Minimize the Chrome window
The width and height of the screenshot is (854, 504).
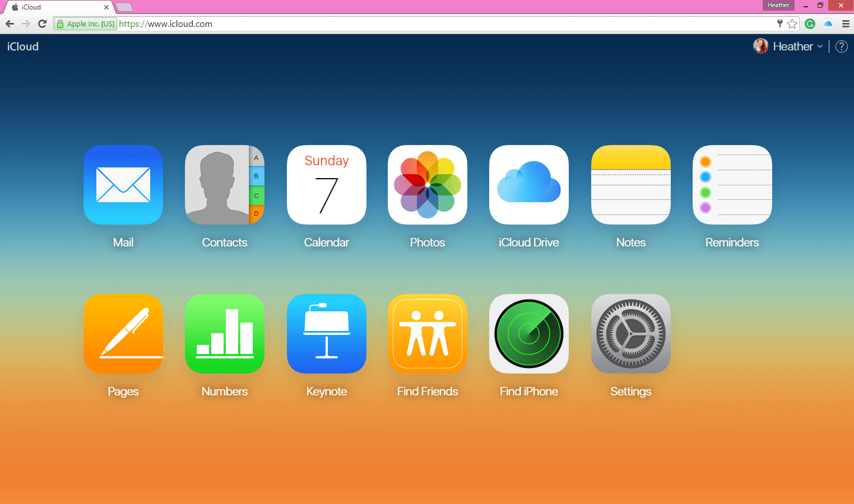point(805,6)
